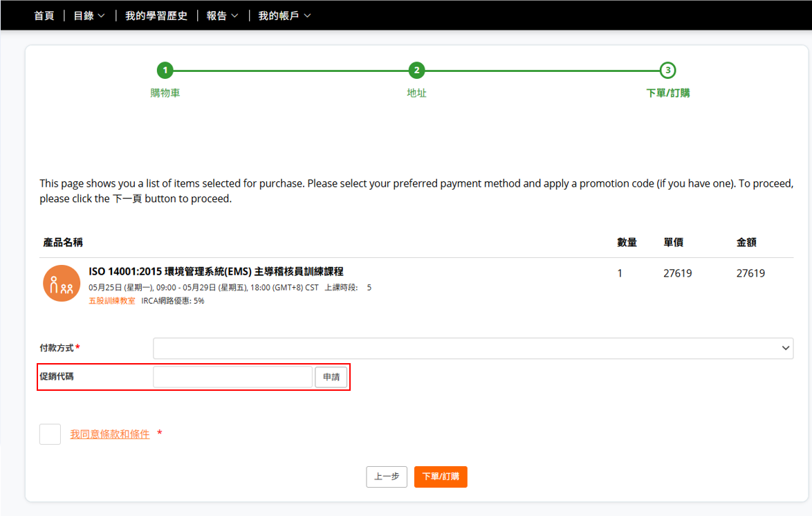
Task: Click the 上一步 back button
Action: [x=387, y=477]
